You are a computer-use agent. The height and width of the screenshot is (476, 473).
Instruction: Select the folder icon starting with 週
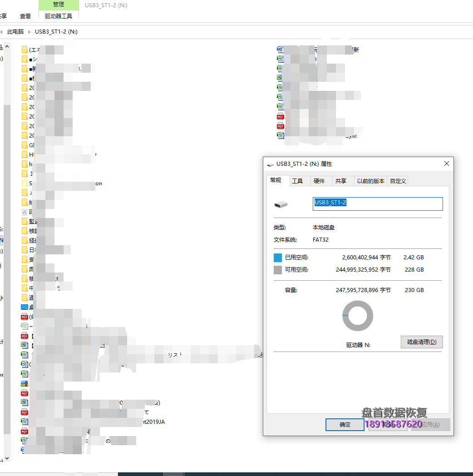[x=25, y=297]
